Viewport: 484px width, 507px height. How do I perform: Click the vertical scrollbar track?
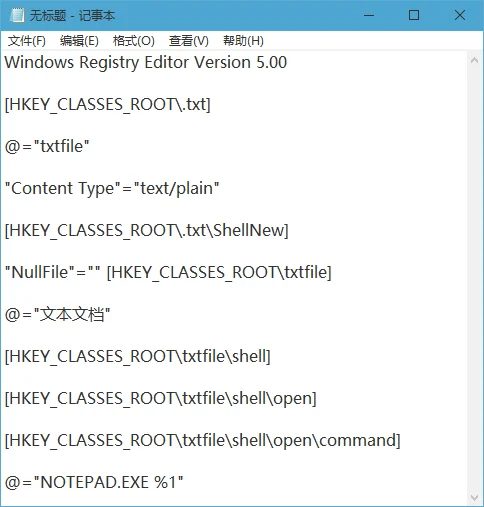coord(474,279)
